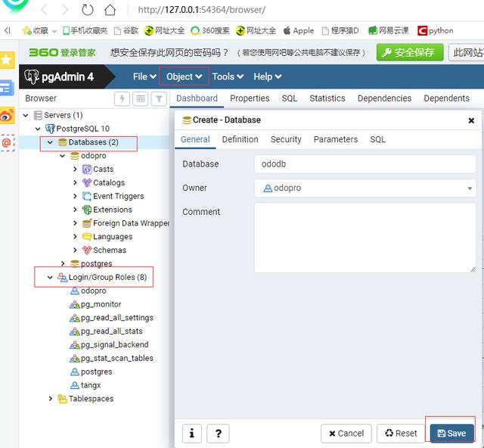Switch to the Definition tab
Viewport: 484px width, 448px height.
pyautogui.click(x=240, y=139)
